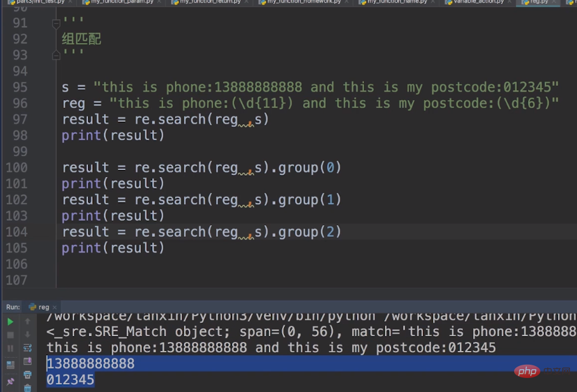Open the my_function_return.py editor tab
Viewport: 577px width, 392px height.
click(210, 2)
